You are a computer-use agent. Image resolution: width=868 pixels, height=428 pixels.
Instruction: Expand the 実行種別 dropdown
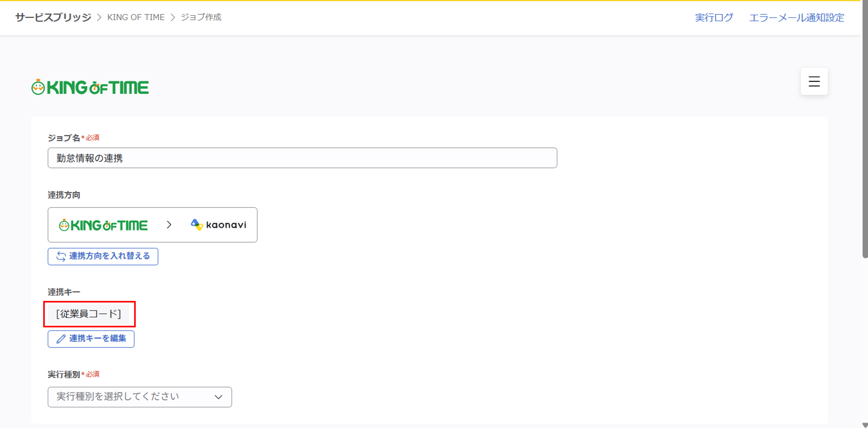(x=139, y=397)
